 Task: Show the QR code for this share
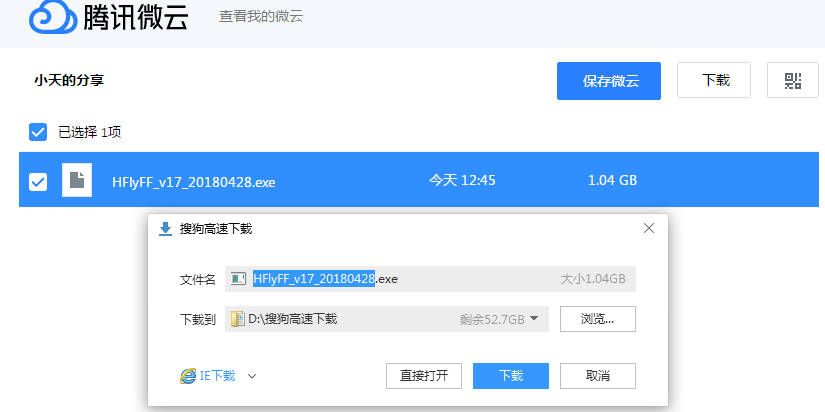pos(793,80)
